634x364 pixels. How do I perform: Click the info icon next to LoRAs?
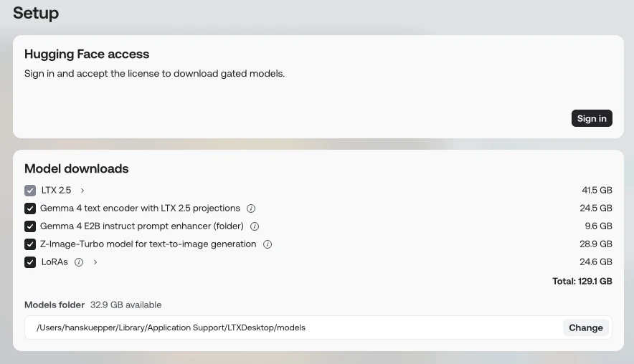(x=79, y=262)
